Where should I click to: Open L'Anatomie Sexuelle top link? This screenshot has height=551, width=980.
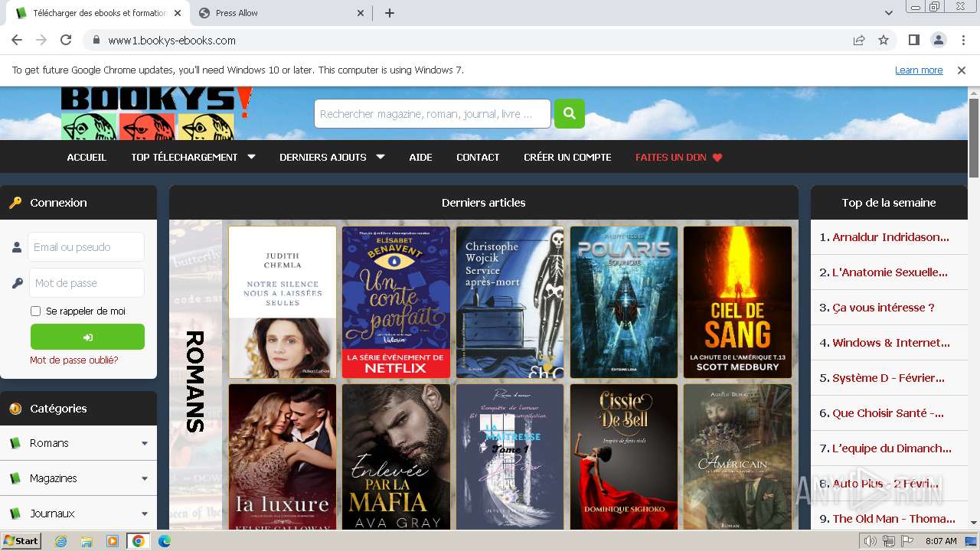click(890, 272)
